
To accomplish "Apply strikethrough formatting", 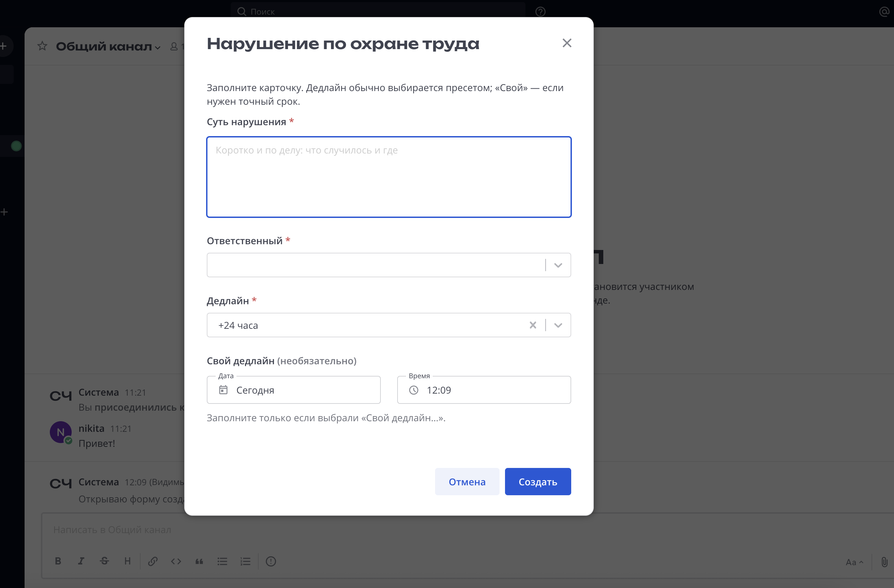I will pyautogui.click(x=104, y=561).
